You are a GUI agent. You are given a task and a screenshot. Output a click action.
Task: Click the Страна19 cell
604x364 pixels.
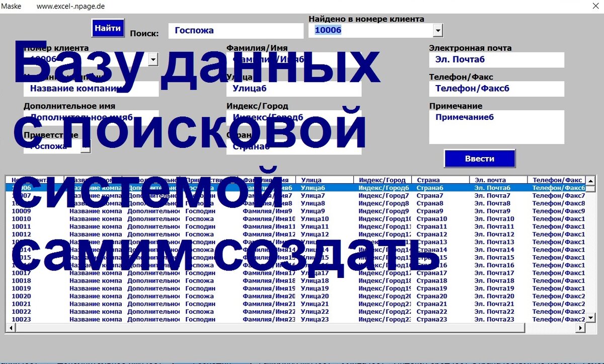tap(432, 288)
